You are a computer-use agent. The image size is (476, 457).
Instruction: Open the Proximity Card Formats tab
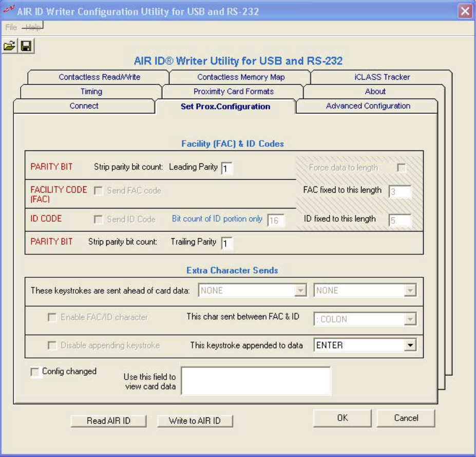pos(234,91)
